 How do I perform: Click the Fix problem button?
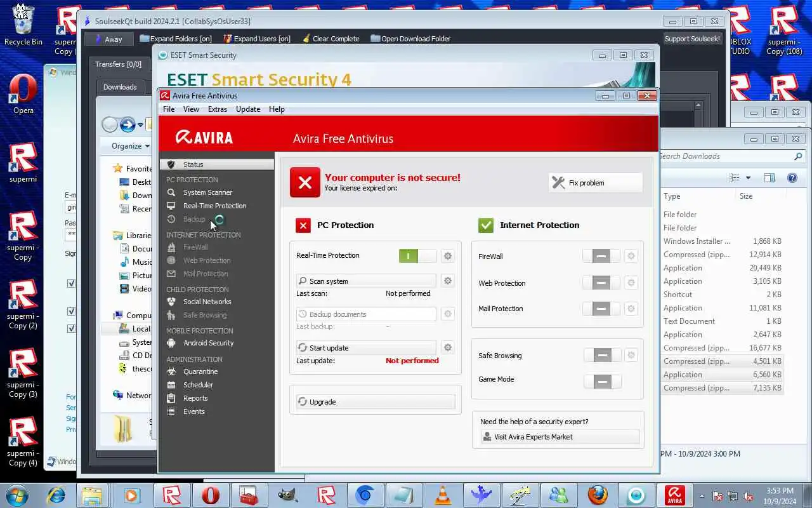(596, 183)
